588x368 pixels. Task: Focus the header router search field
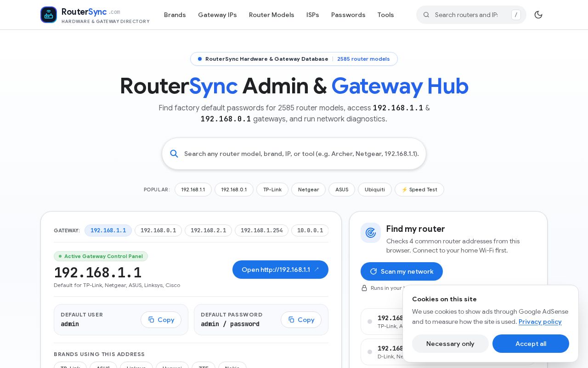click(471, 15)
